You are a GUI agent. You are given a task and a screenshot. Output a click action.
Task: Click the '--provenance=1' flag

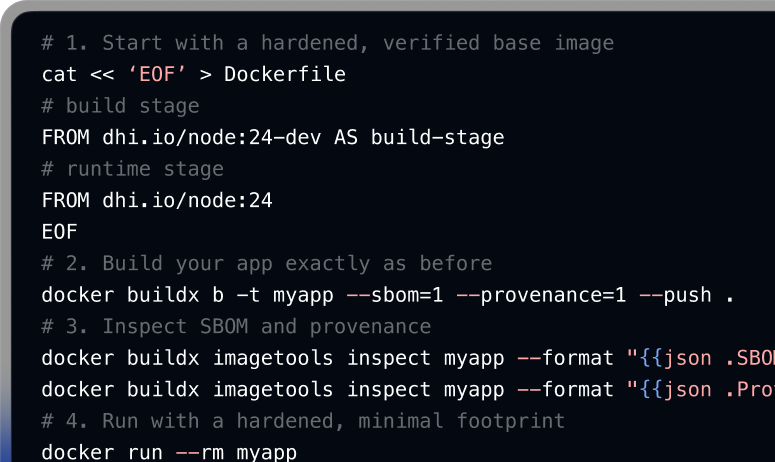541,295
